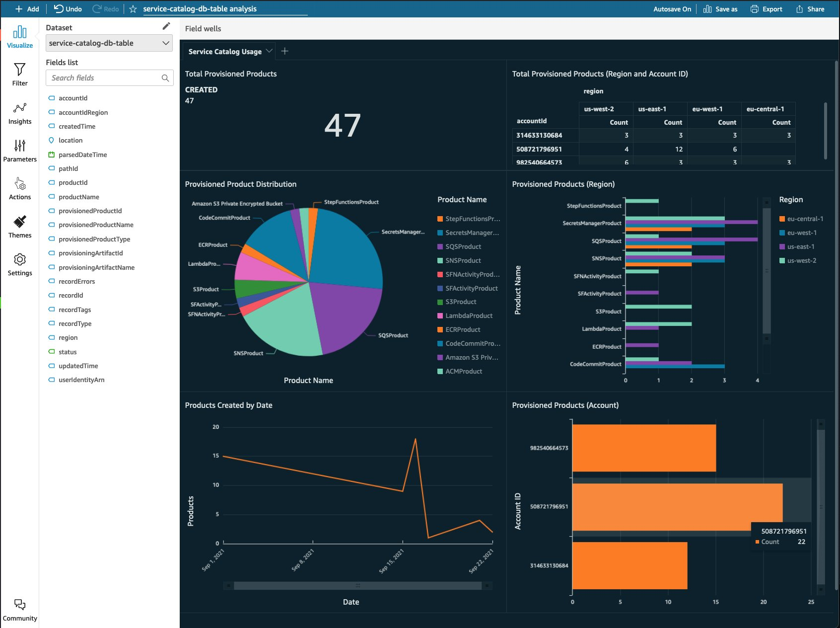The height and width of the screenshot is (628, 840).
Task: Click the Export button
Action: (x=767, y=9)
